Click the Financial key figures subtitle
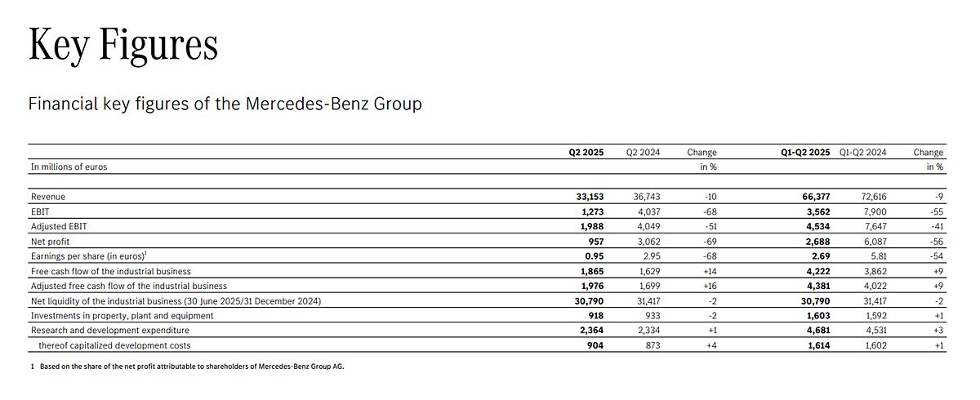Image resolution: width=980 pixels, height=400 pixels. point(225,104)
